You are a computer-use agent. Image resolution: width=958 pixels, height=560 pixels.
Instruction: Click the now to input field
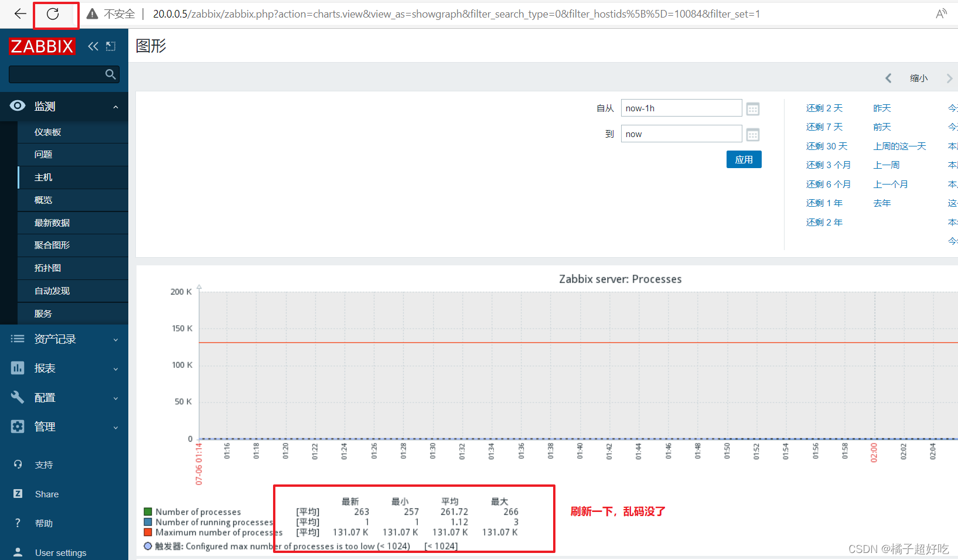tap(681, 134)
